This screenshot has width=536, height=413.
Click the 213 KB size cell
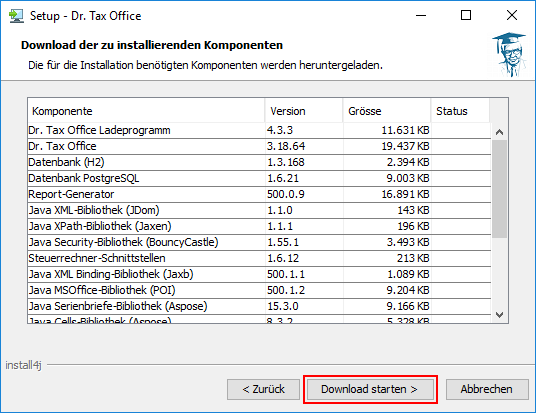click(x=387, y=258)
